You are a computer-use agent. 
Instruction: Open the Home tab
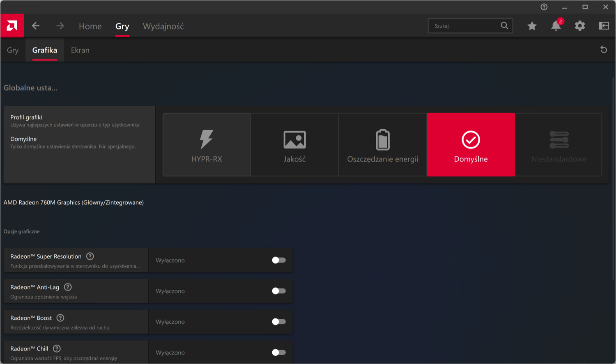click(90, 26)
